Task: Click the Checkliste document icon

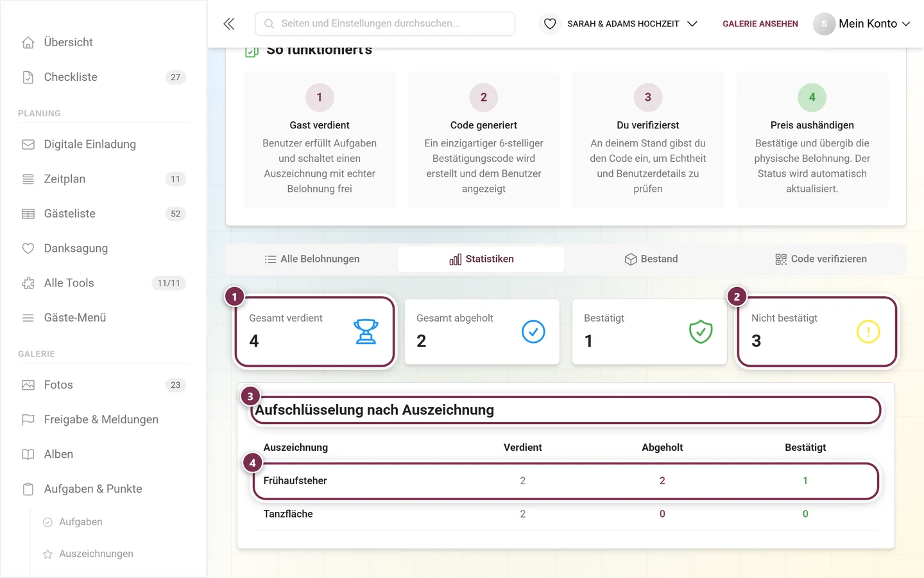Action: 28,77
